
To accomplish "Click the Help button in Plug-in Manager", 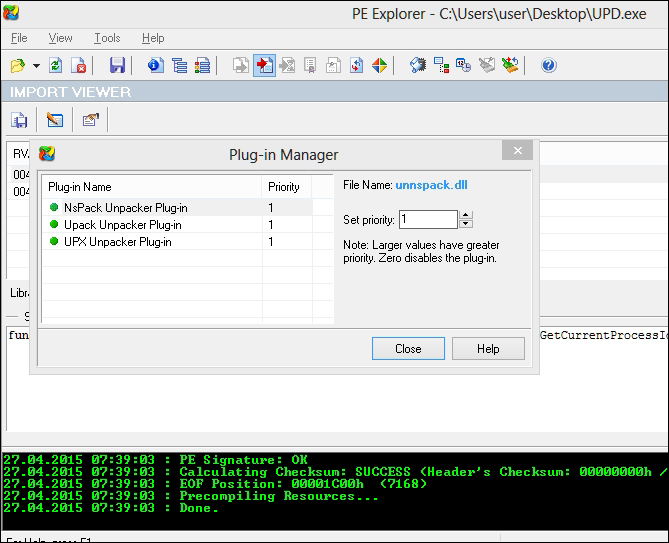I will [x=488, y=349].
